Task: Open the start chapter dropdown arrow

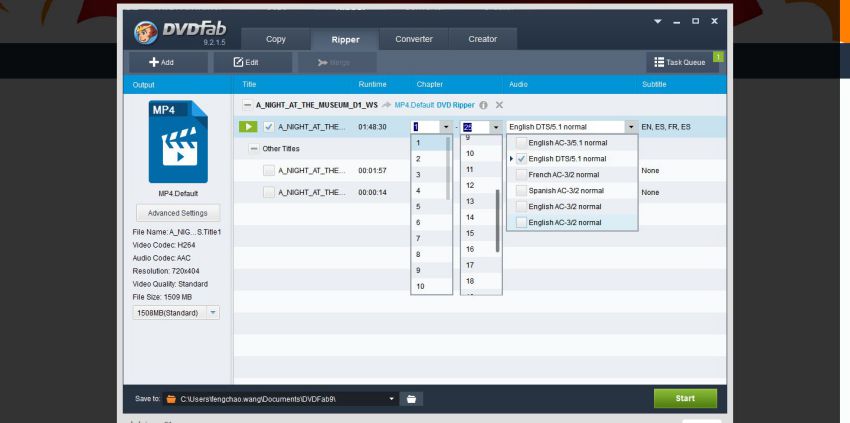Action: [x=446, y=127]
